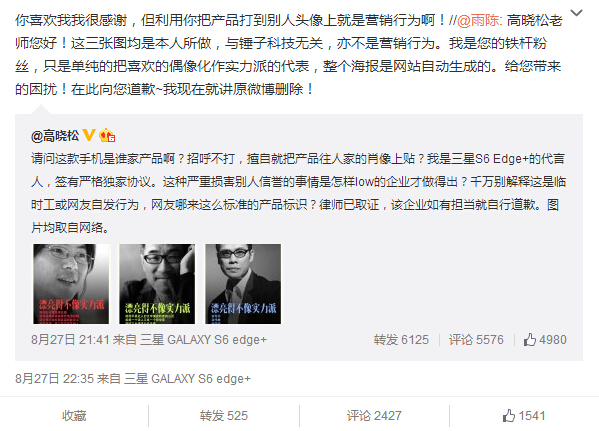Screen dimensions: 599x431
Task: Click the orange V verified badge
Action: [89, 135]
